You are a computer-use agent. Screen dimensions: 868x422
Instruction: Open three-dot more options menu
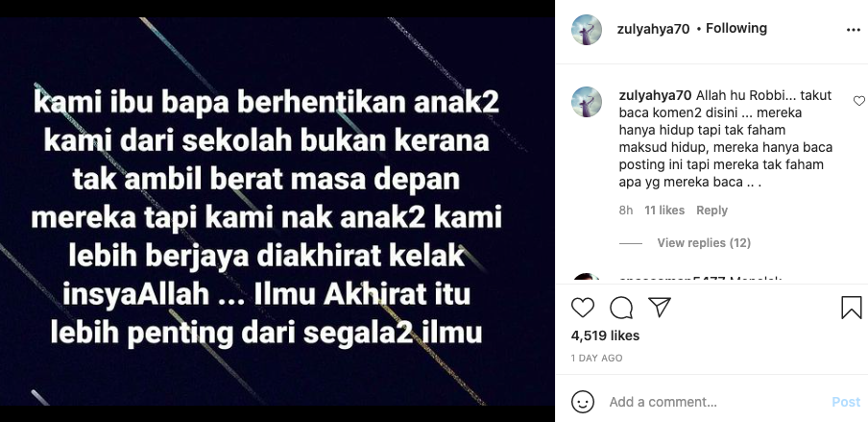tap(853, 30)
